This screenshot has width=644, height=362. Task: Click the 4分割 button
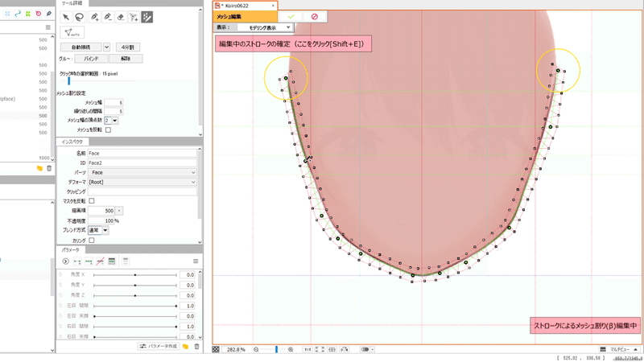point(128,47)
